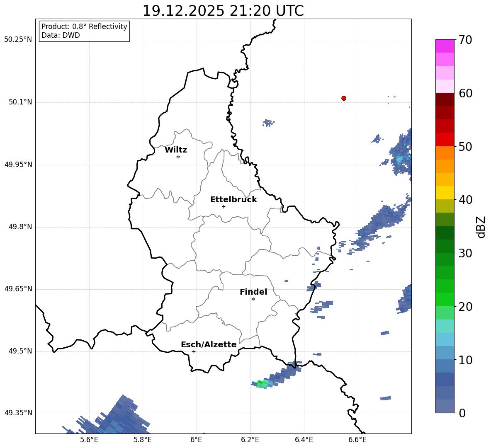Click the 60 tick label on colorbar

(x=465, y=93)
